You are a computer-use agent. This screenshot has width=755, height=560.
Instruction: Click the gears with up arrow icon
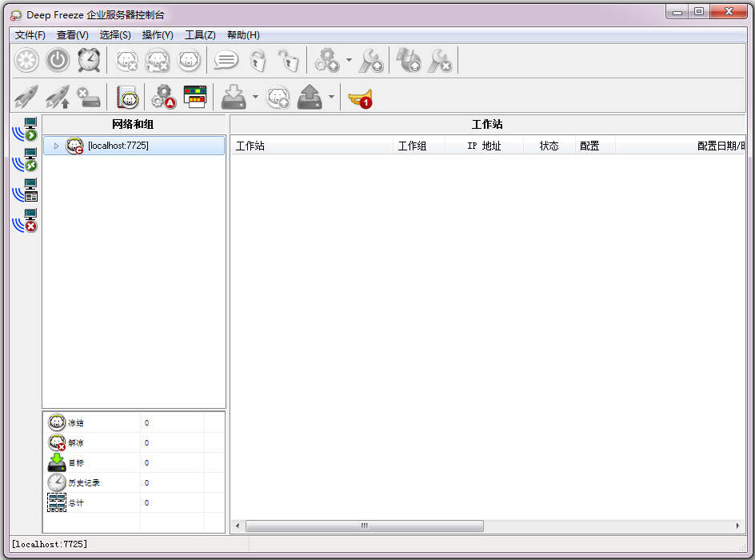tap(327, 61)
